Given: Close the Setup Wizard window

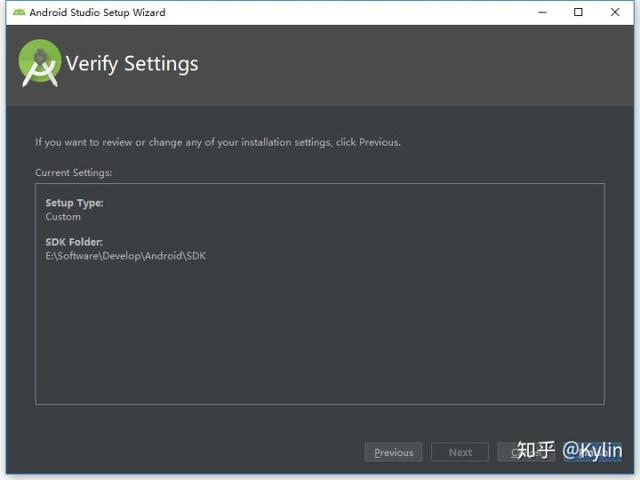Looking at the screenshot, I should tap(615, 12).
